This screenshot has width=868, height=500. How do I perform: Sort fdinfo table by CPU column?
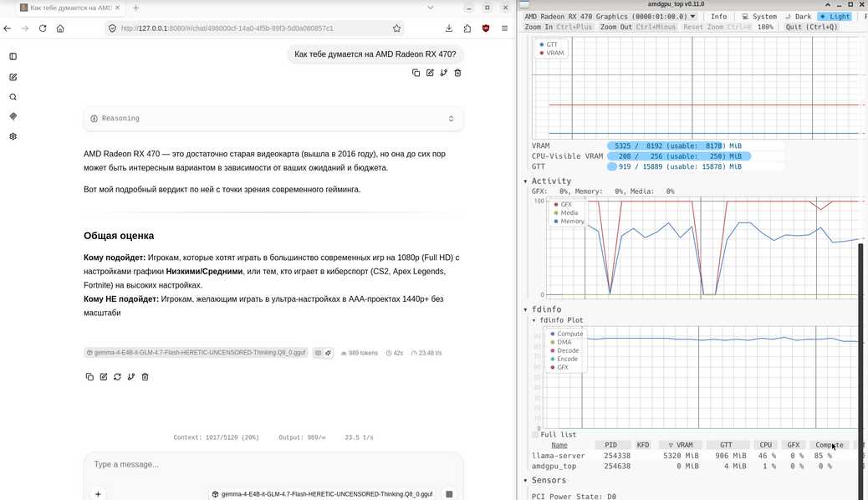click(766, 445)
